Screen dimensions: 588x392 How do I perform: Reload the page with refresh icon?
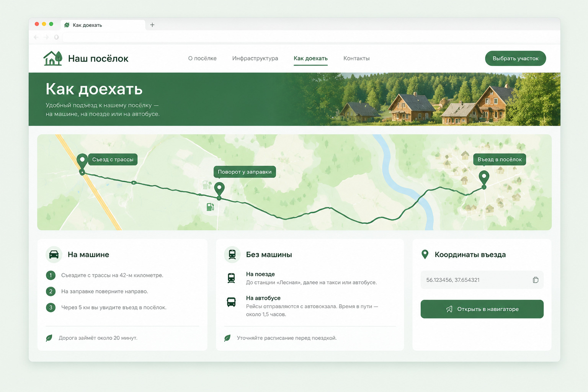tap(56, 37)
